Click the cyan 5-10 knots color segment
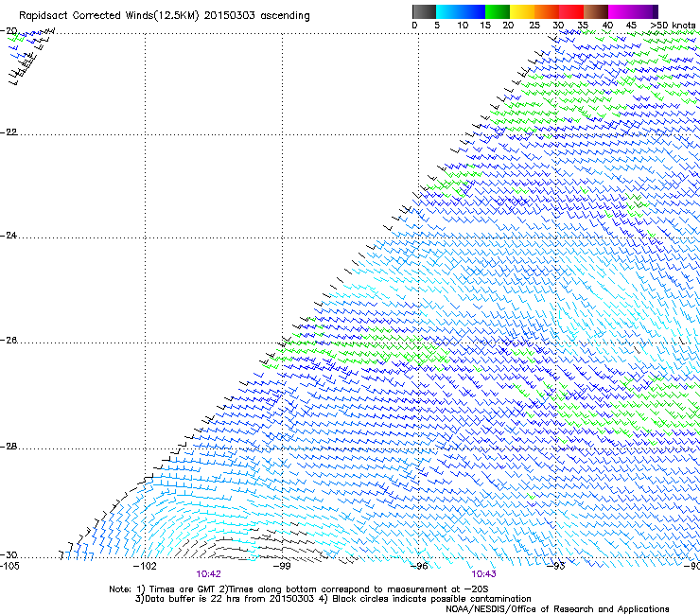Screen dimensions: 700x615 click(448, 11)
